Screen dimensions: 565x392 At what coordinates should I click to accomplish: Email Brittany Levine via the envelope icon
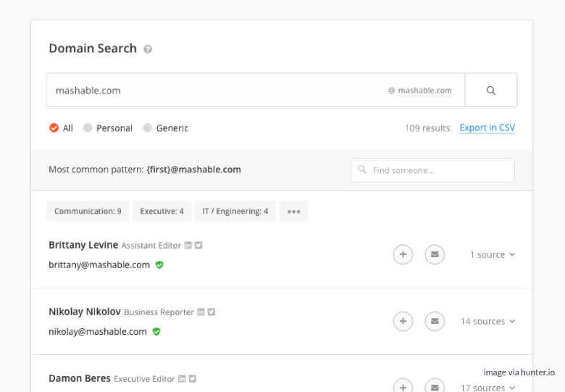435,255
